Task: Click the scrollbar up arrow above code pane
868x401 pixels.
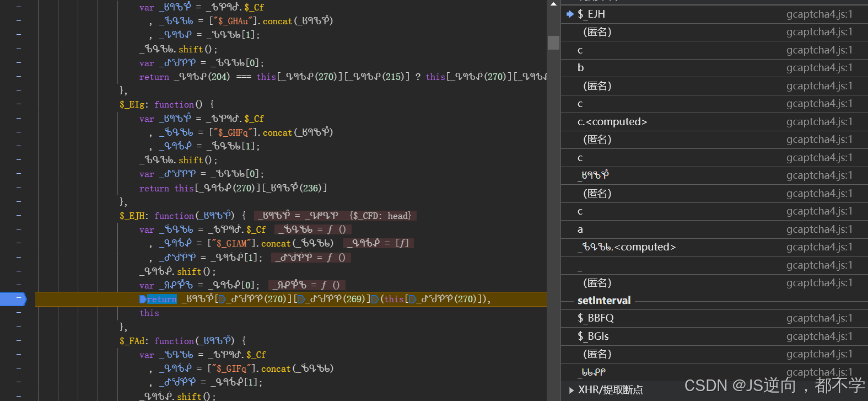Action: click(553, 4)
